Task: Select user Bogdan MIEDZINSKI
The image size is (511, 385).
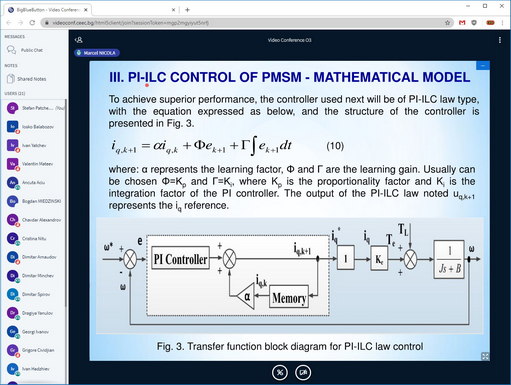Action: pyautogui.click(x=34, y=201)
